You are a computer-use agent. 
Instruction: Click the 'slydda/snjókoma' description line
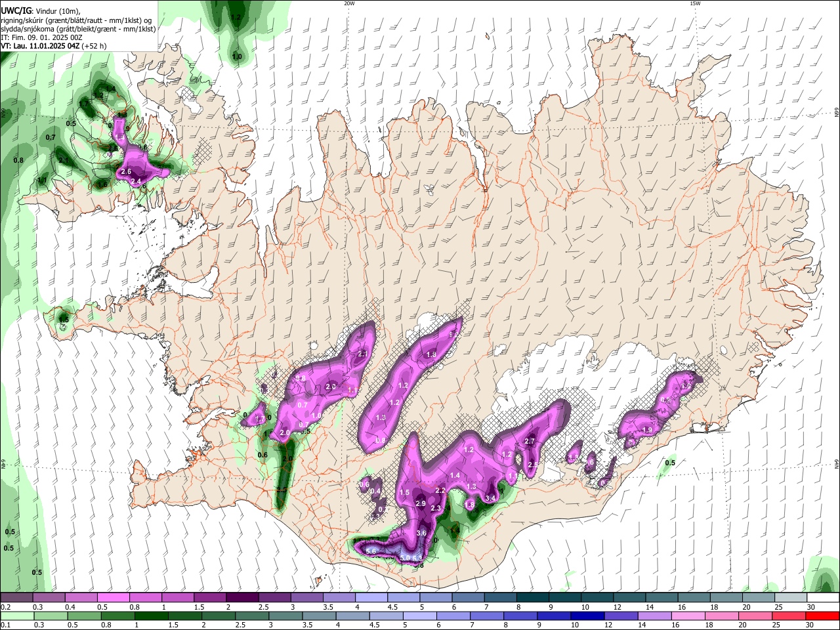click(78, 29)
